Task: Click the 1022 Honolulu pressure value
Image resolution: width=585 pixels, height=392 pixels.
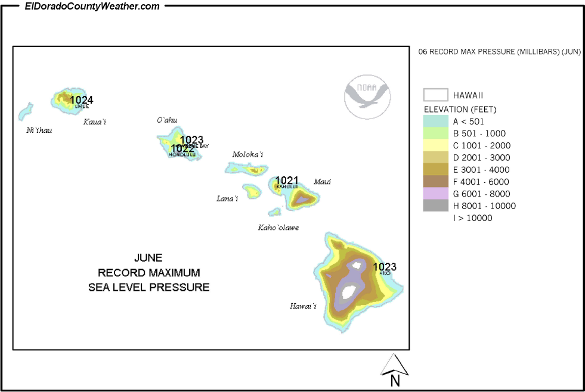Action: click(x=182, y=149)
